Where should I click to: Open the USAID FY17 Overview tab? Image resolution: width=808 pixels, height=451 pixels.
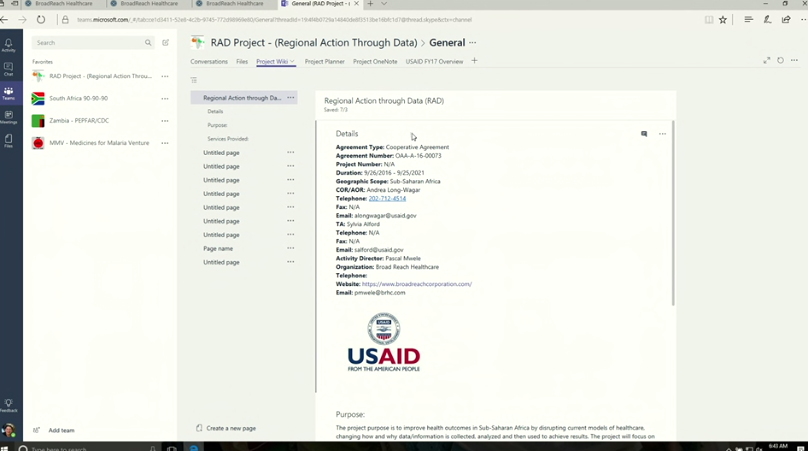(434, 61)
